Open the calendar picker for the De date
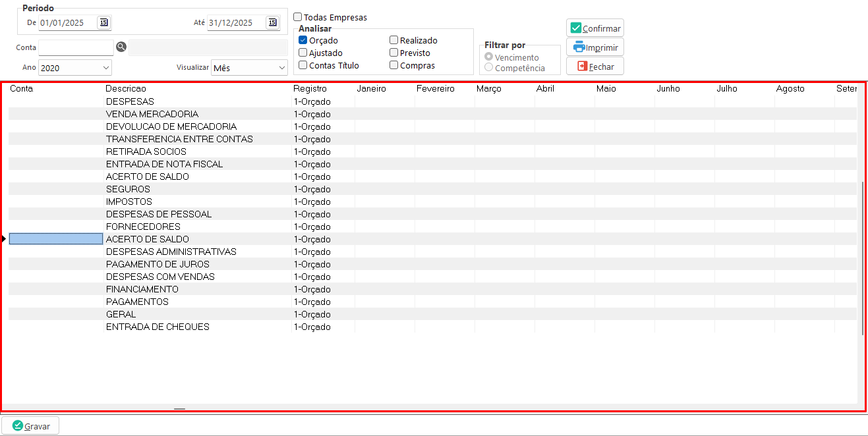The height and width of the screenshot is (436, 868). pos(103,22)
